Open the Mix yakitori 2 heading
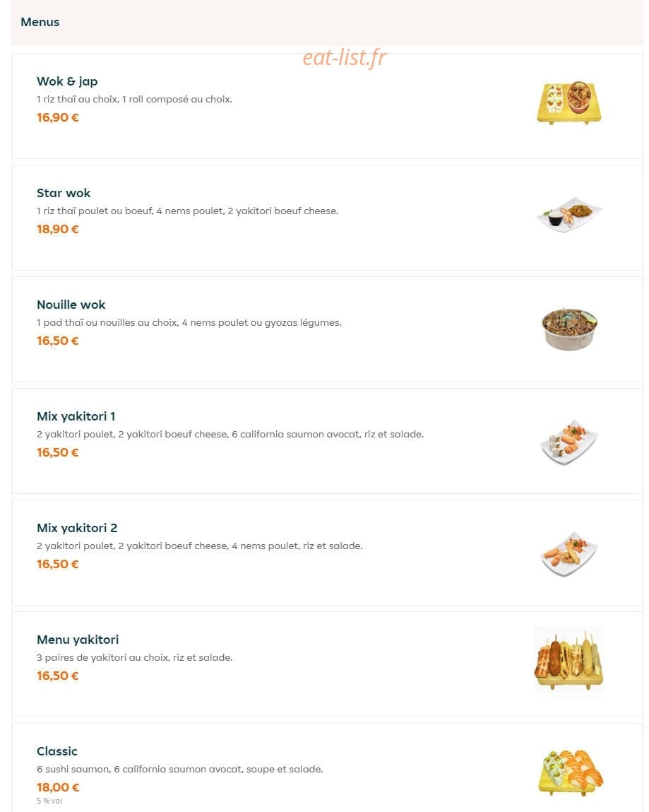This screenshot has width=649, height=812. (x=77, y=528)
